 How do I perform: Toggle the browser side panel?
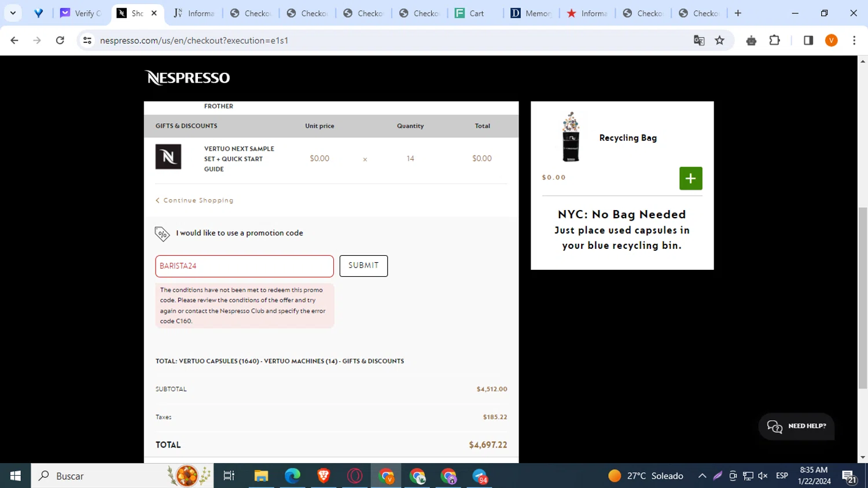pos(808,41)
